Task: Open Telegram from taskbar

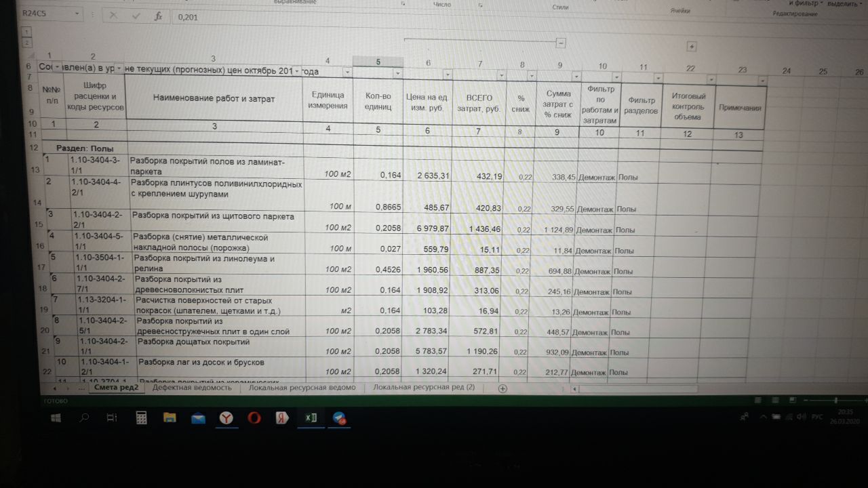Action: (339, 418)
